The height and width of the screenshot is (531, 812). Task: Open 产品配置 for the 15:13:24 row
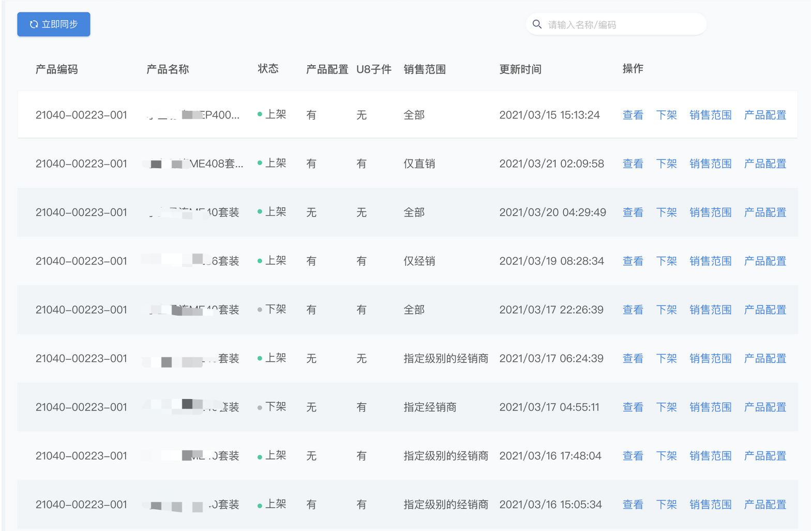[764, 115]
